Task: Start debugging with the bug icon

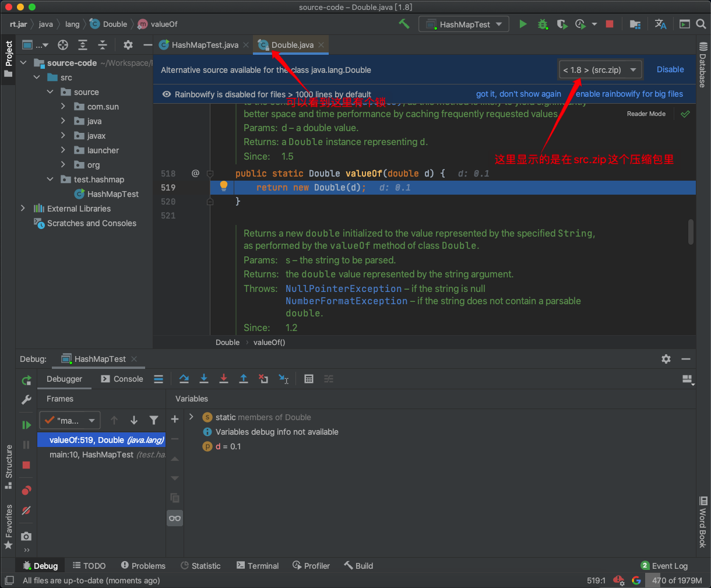Action: (543, 24)
